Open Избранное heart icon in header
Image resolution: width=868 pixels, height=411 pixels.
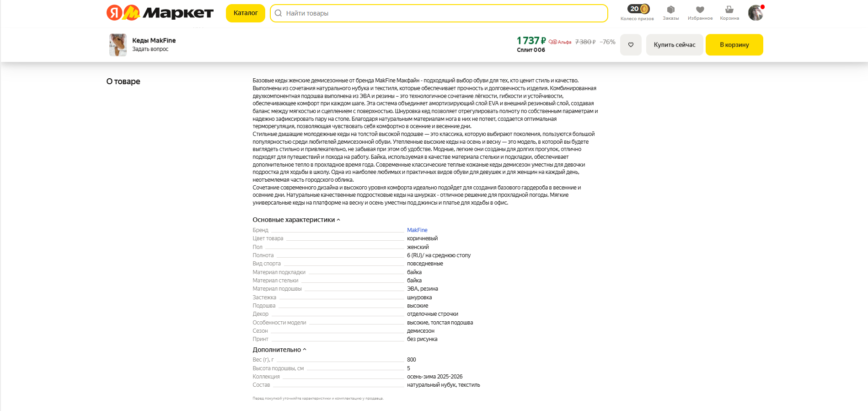pos(700,10)
